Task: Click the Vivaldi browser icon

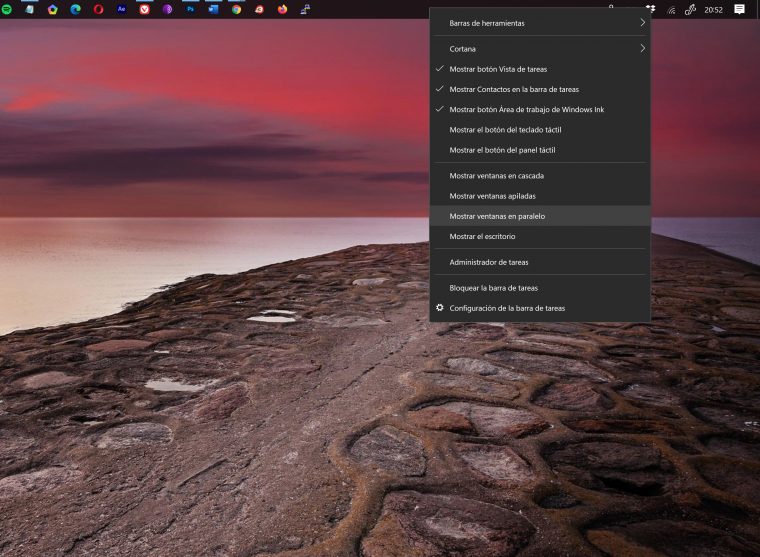Action: [x=145, y=9]
